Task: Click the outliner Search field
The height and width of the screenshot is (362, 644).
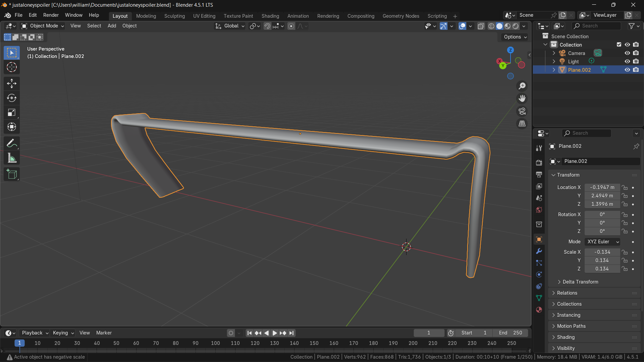Action: 596,26
